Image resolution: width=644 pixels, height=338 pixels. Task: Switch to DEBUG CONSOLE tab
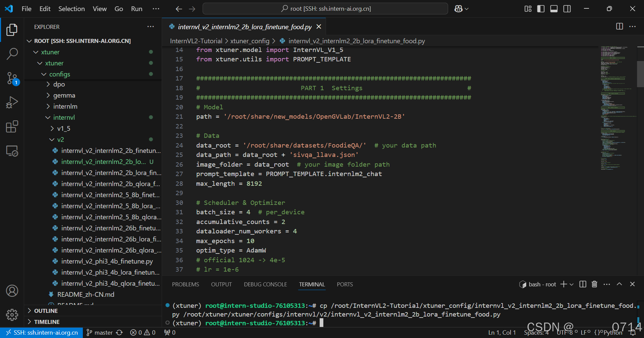click(x=265, y=284)
